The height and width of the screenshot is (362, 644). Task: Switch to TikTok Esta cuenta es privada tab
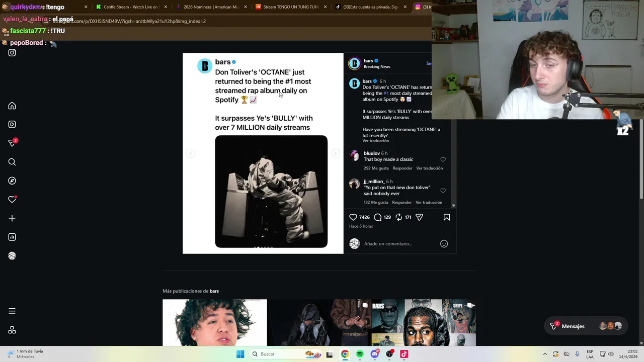[370, 7]
